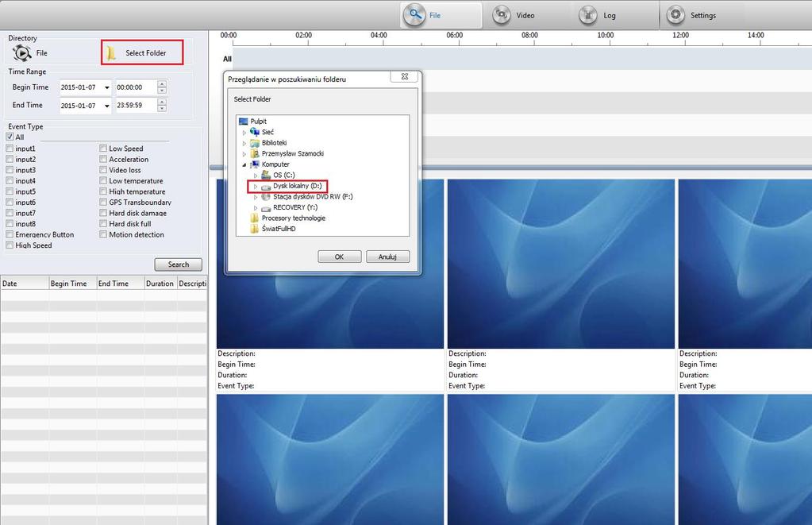Click the Search button
Viewport: 812px width, 525px height.
point(178,264)
